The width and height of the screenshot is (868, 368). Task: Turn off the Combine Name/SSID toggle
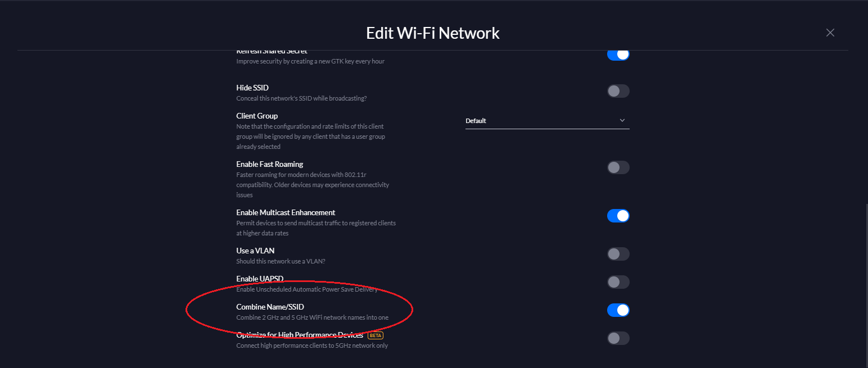point(618,310)
